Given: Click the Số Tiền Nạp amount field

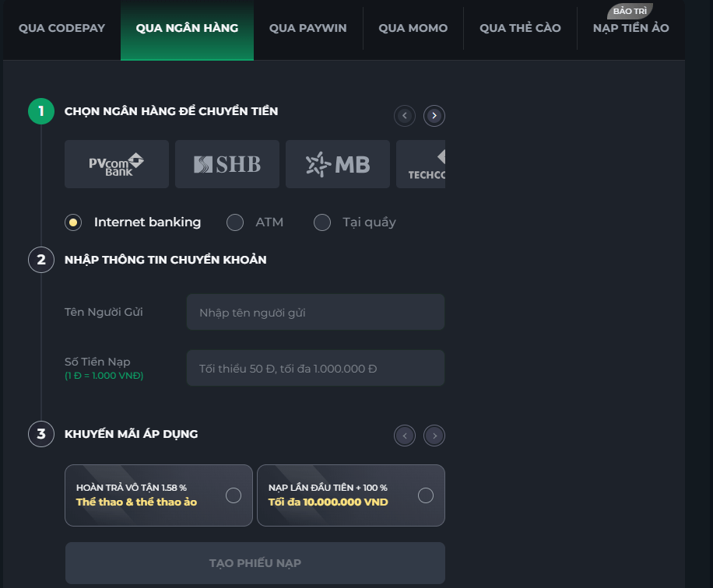Looking at the screenshot, I should coord(315,368).
